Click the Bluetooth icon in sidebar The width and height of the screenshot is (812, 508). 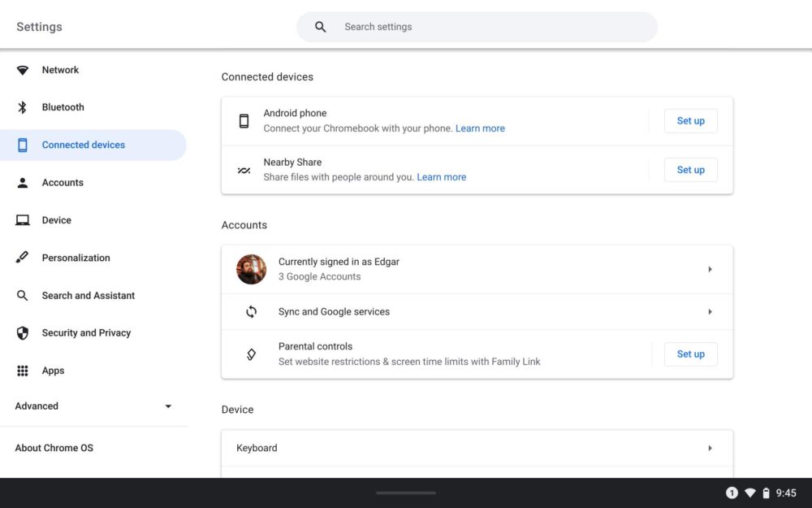[23, 107]
